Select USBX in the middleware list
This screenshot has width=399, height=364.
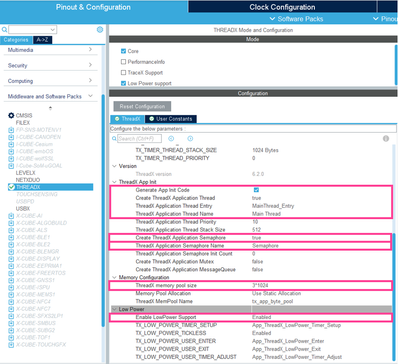[23, 209]
